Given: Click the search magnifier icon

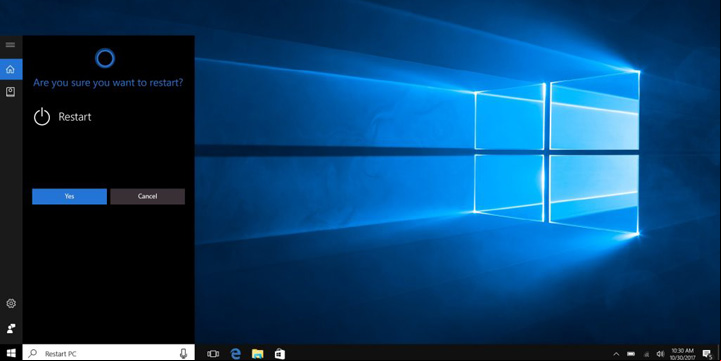Looking at the screenshot, I should click(x=33, y=354).
